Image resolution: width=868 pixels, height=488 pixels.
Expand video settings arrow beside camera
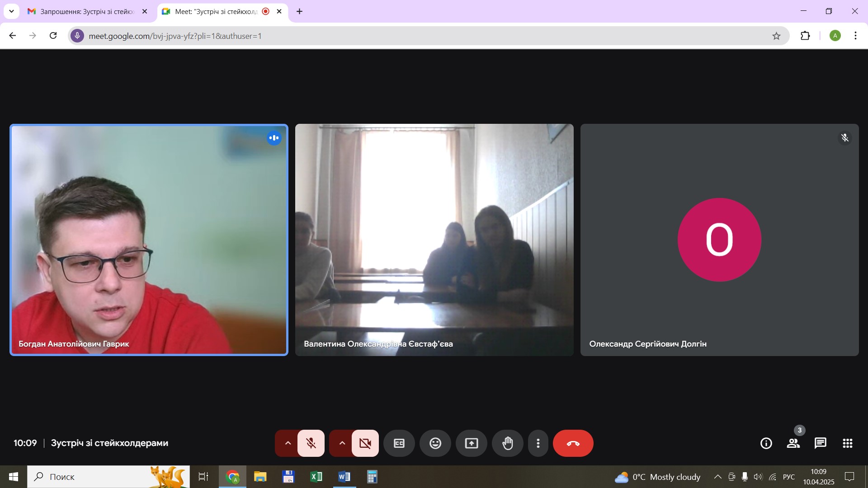tap(342, 443)
